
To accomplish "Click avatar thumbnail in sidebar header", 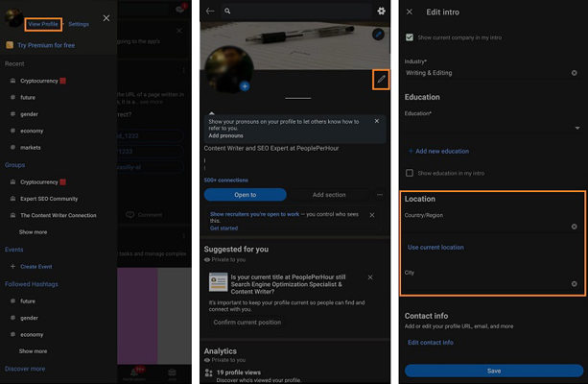I will tap(13, 17).
